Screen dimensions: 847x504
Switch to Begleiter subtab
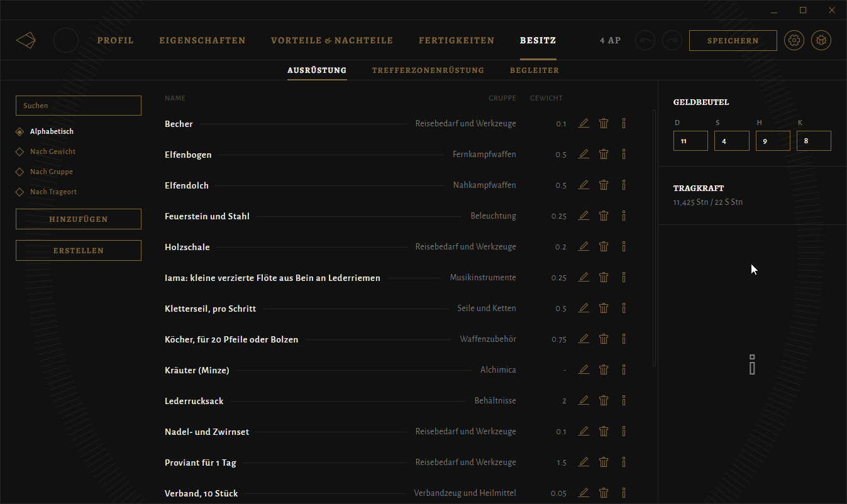pyautogui.click(x=534, y=70)
